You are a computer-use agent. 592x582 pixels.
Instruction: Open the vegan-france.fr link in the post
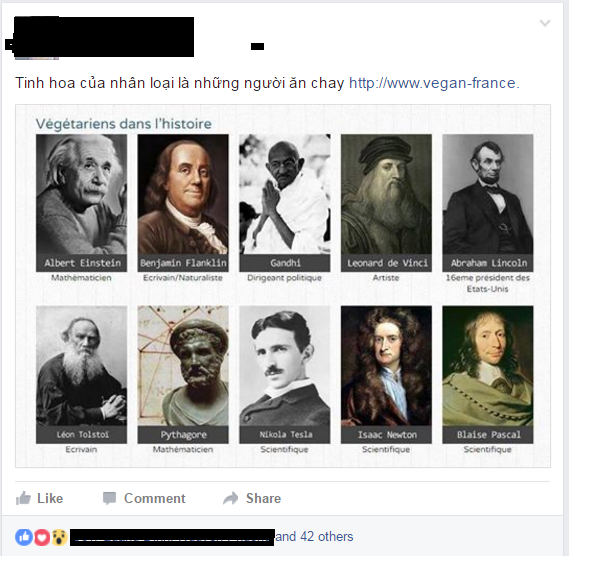[434, 83]
